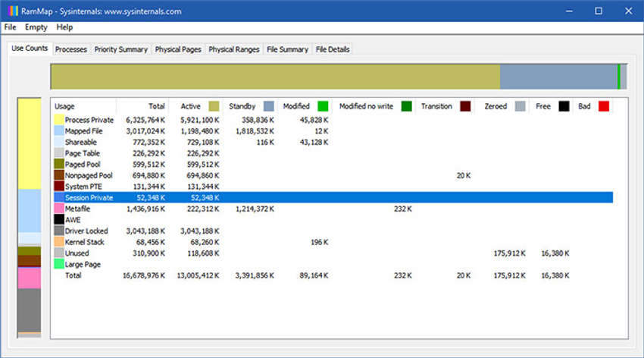Click the Zeroed column gray swatch
This screenshot has width=644, height=358.
(520, 106)
